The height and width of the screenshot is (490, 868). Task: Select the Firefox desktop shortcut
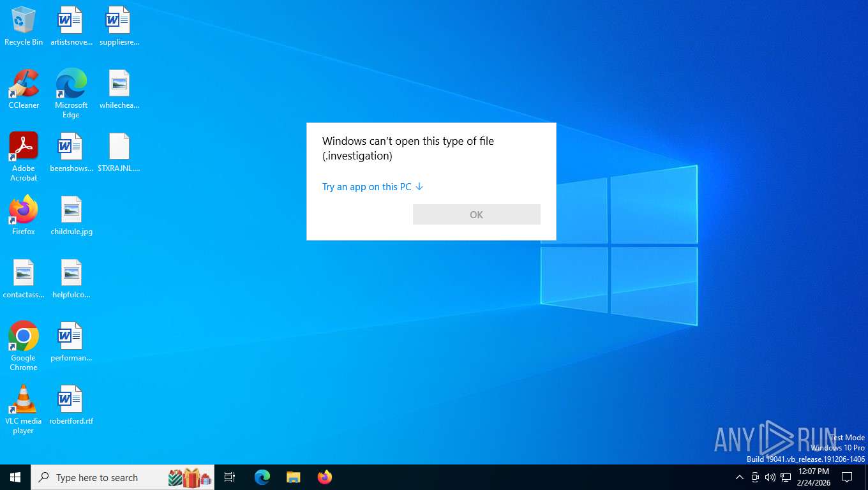pyautogui.click(x=24, y=216)
